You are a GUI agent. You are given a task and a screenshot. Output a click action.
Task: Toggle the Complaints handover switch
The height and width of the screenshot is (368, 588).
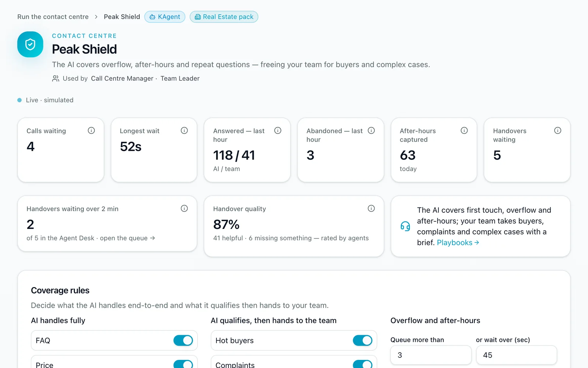point(362,364)
